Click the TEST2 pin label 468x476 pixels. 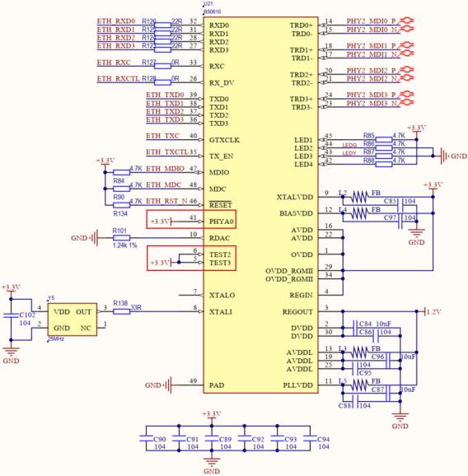click(x=220, y=254)
